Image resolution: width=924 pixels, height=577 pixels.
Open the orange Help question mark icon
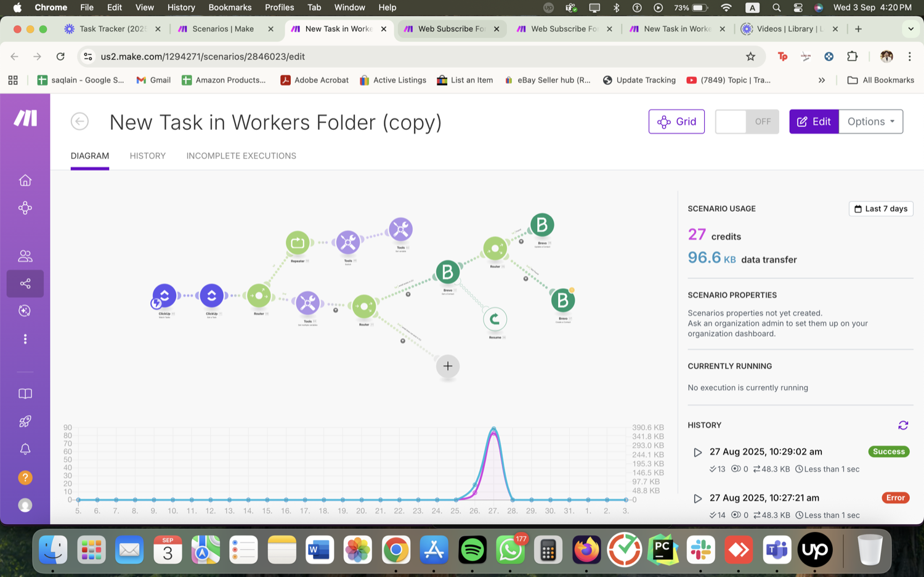25,477
